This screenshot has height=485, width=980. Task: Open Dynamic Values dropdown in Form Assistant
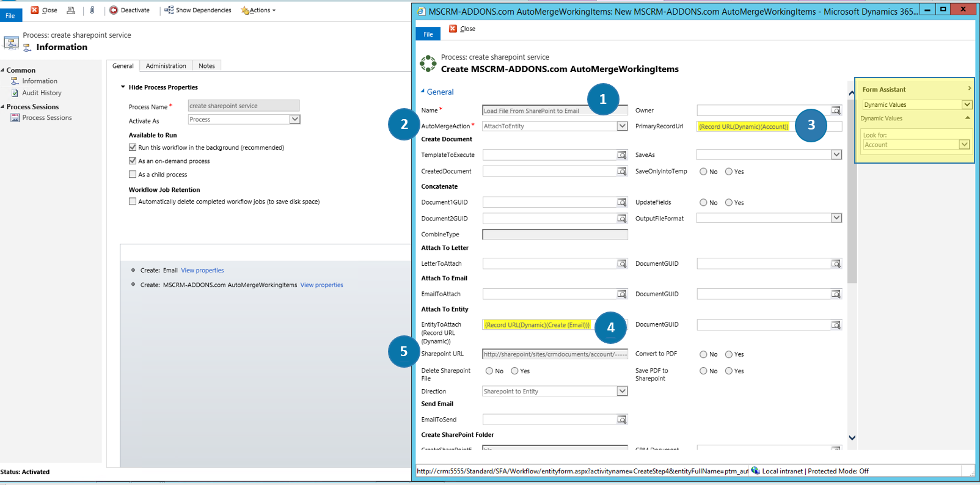(x=967, y=104)
